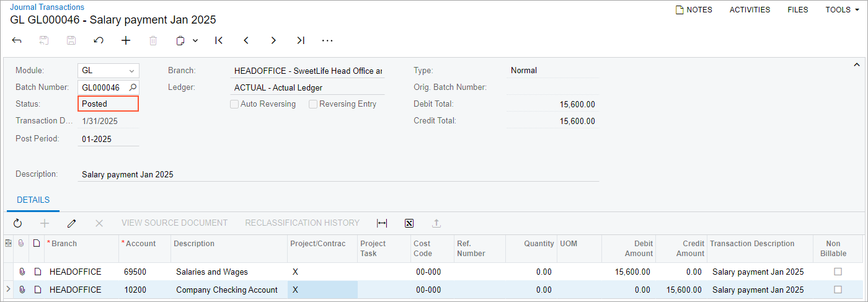Click the Undo toolbar icon
Screen dimensions: 868x302
pyautogui.click(x=99, y=40)
